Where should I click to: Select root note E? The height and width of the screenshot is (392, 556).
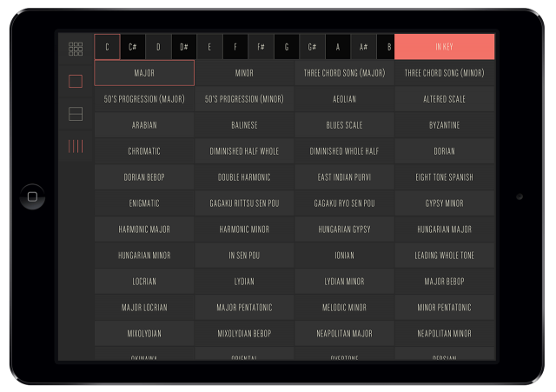209,47
